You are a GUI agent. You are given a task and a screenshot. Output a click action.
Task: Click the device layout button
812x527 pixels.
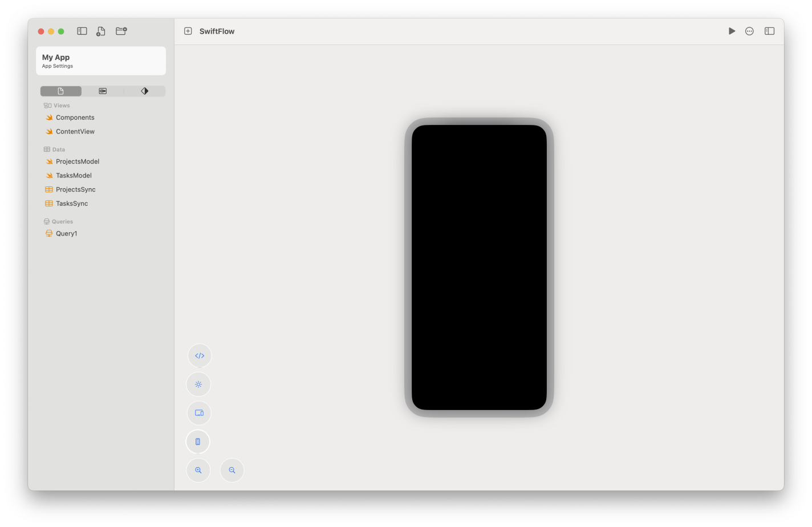tap(199, 413)
